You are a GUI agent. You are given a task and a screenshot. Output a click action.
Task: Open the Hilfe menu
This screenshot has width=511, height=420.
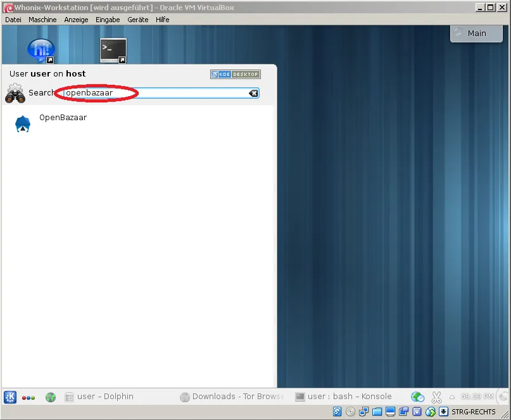point(162,20)
